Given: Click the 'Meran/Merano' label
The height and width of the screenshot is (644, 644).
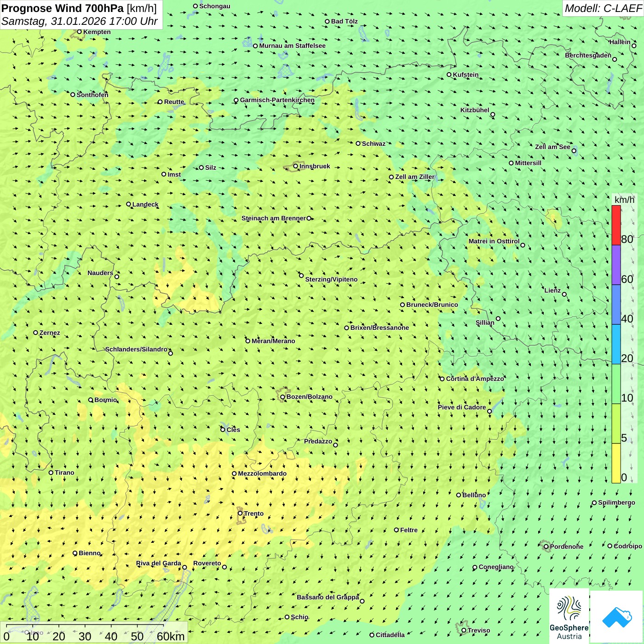Looking at the screenshot, I should tap(273, 341).
